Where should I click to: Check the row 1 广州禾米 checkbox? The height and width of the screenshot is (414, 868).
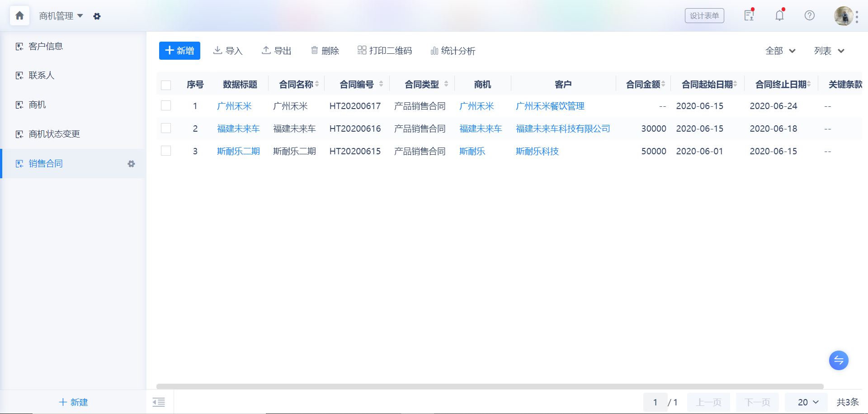tap(166, 105)
